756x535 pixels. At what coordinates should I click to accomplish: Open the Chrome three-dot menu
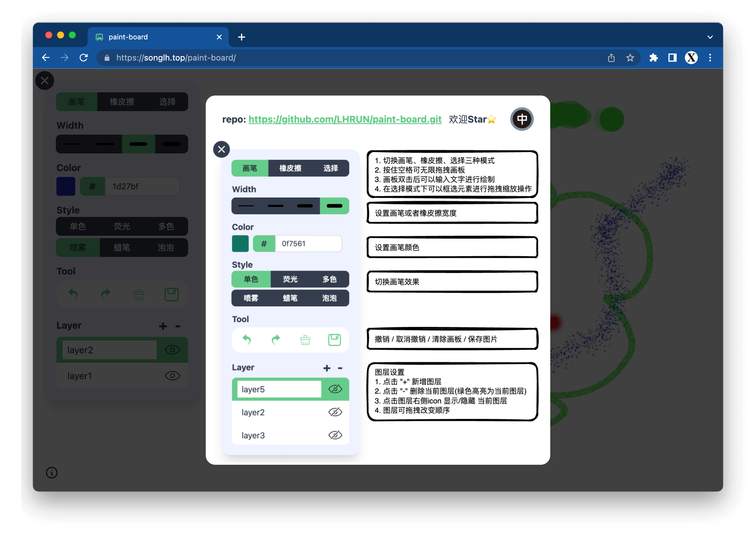coord(710,58)
